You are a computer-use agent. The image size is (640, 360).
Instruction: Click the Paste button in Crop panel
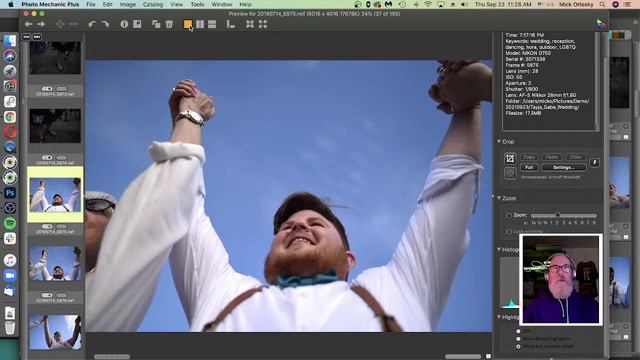pyautogui.click(x=552, y=157)
